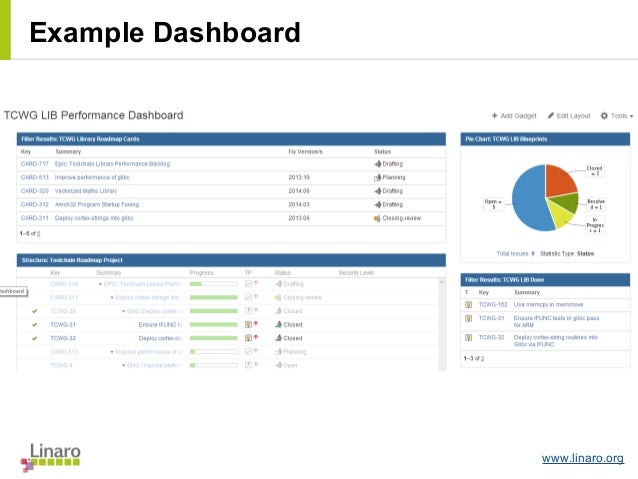Click the '1–5 of 5' results count link

(x=38, y=234)
